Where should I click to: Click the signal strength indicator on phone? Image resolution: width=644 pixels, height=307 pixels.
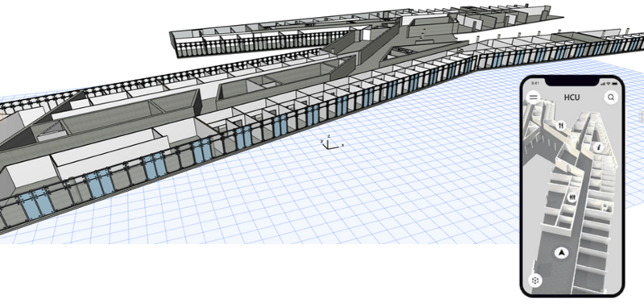(x=604, y=84)
